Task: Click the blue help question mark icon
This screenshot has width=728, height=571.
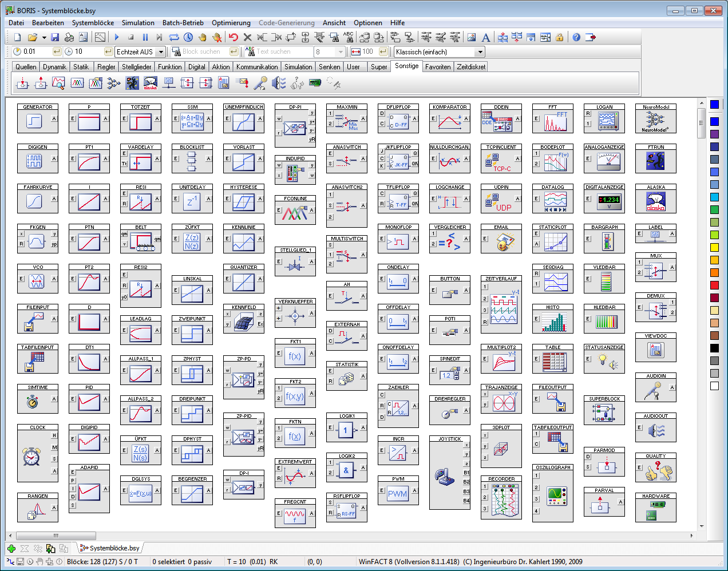Action: [x=576, y=37]
